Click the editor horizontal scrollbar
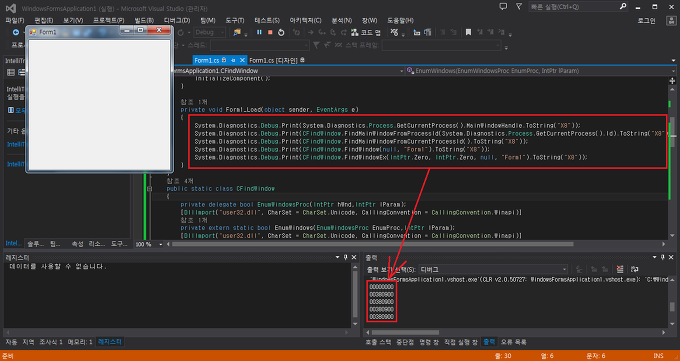This screenshot has height=361, width=680. (373, 244)
